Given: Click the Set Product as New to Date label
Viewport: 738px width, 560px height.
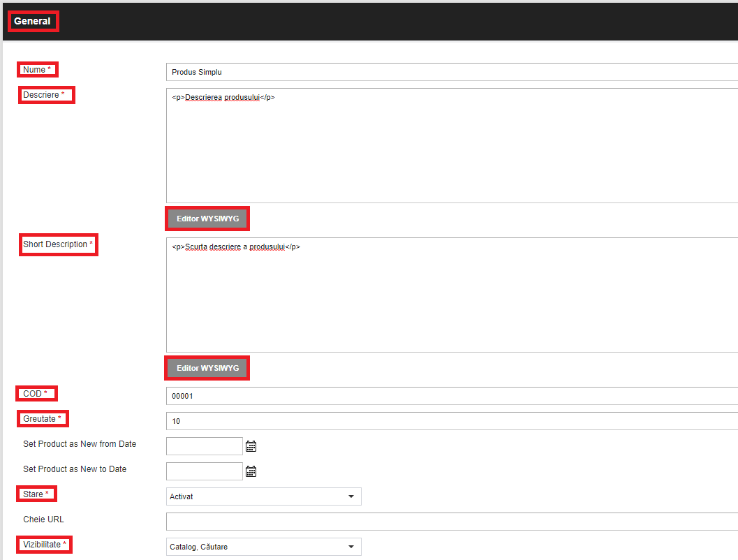Looking at the screenshot, I should point(75,469).
